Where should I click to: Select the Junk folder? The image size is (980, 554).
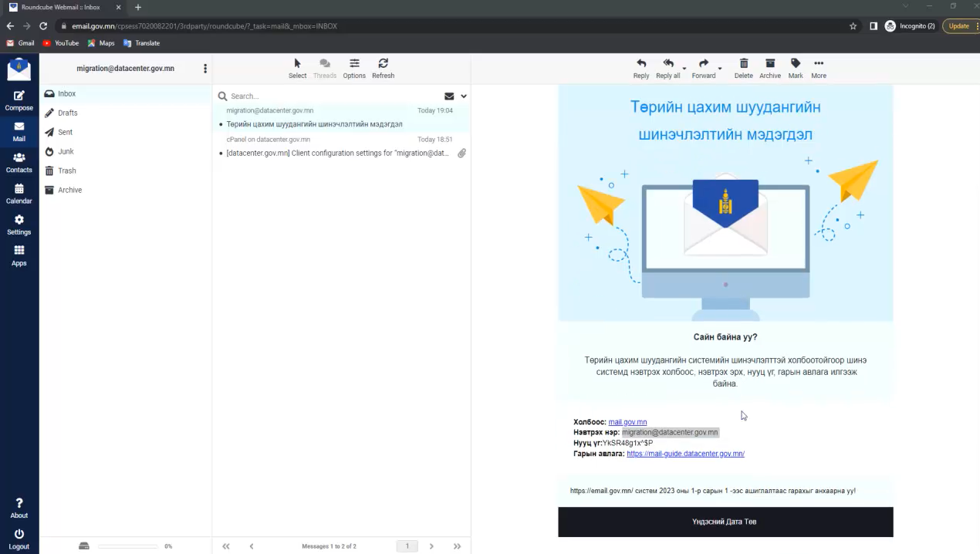point(66,152)
